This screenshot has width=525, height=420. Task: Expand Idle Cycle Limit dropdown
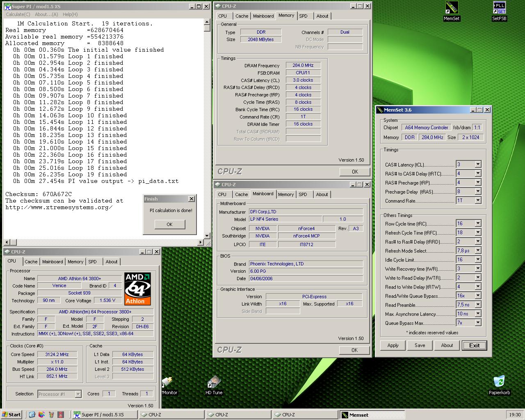(478, 260)
